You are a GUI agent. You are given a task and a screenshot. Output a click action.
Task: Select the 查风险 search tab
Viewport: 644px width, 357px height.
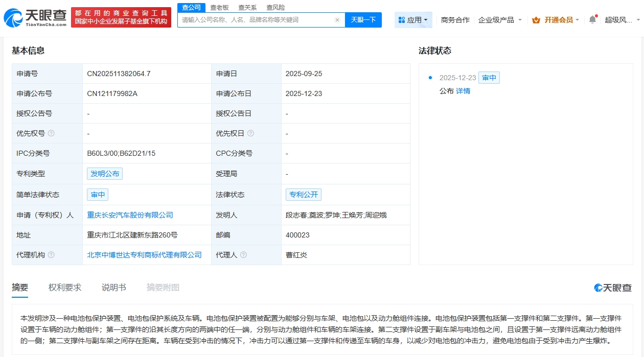tap(275, 8)
